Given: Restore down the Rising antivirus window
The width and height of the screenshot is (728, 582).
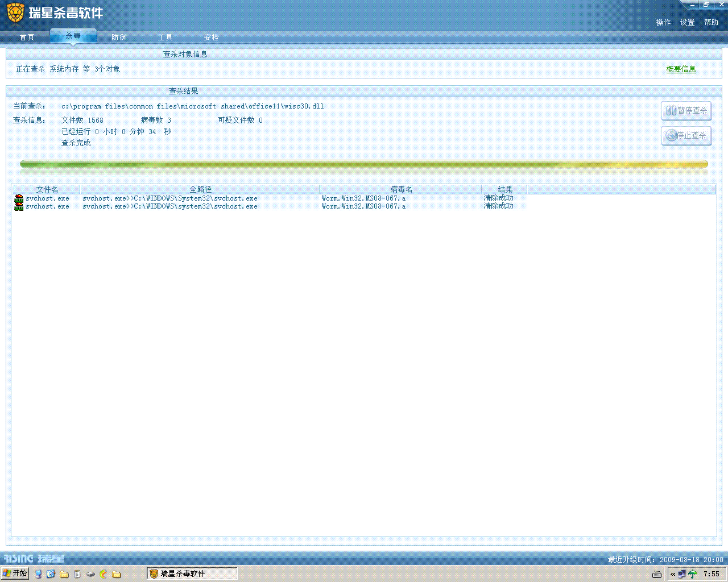Looking at the screenshot, I should pos(706,5).
